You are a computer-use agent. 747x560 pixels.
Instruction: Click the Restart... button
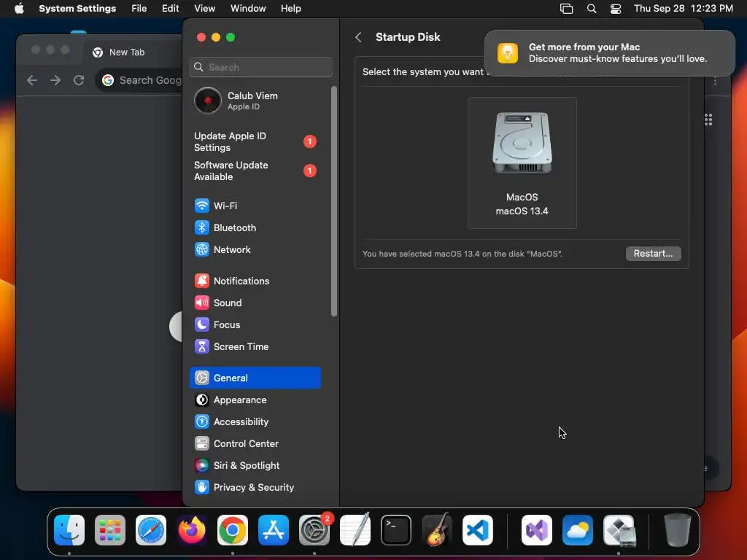click(x=653, y=253)
